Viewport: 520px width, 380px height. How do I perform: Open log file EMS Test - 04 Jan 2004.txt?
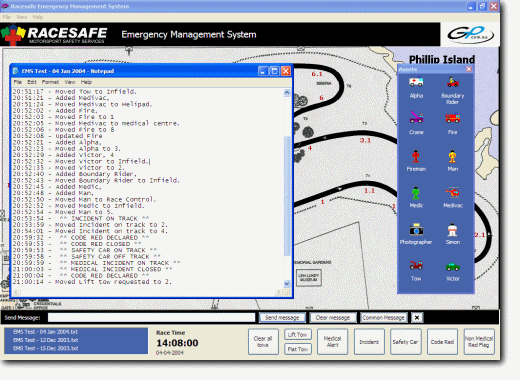[45, 332]
